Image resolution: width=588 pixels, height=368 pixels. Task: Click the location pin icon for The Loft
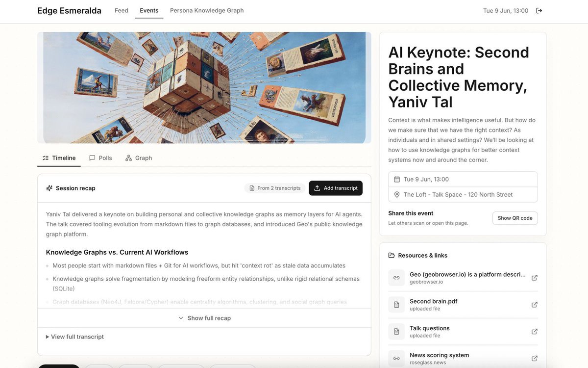[397, 195]
